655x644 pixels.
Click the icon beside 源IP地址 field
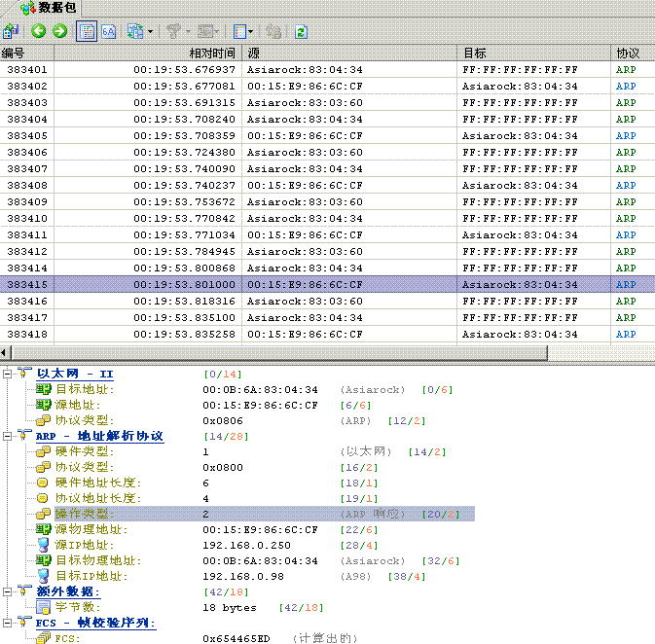[43, 545]
